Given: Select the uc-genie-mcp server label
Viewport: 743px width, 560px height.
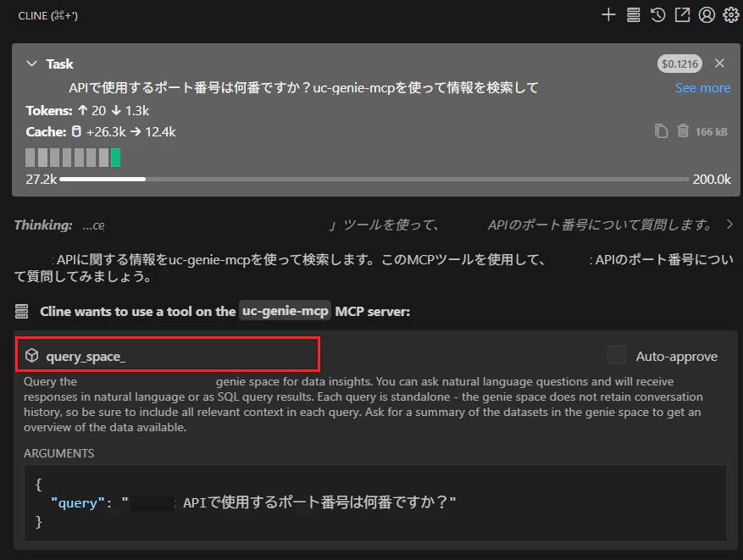Looking at the screenshot, I should click(285, 311).
